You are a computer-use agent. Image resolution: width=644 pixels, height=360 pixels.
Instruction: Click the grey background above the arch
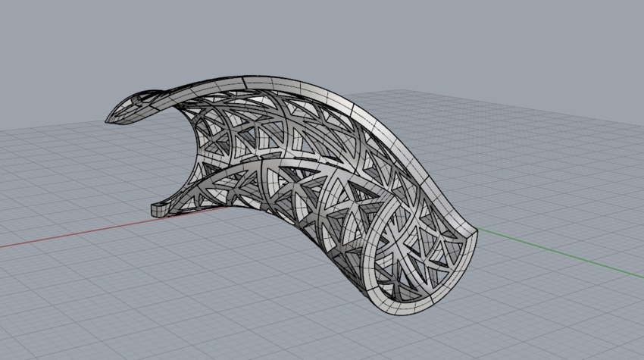click(303, 38)
